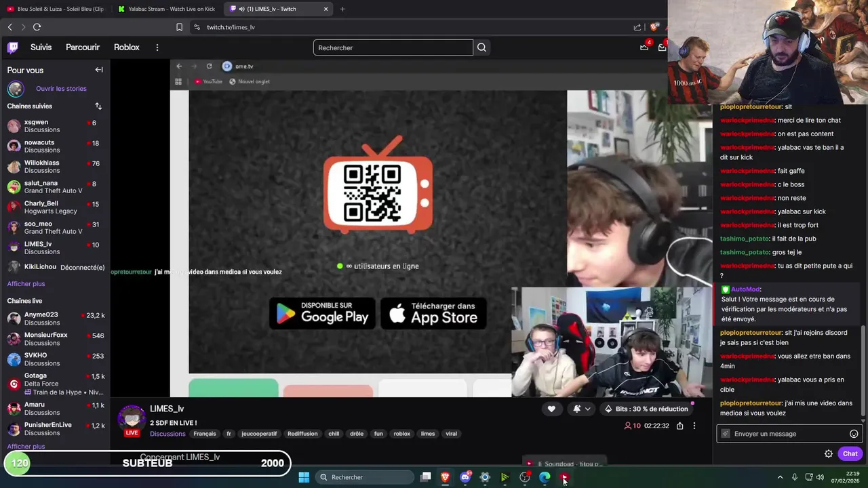Reload the current page
868x488 pixels.
37,27
